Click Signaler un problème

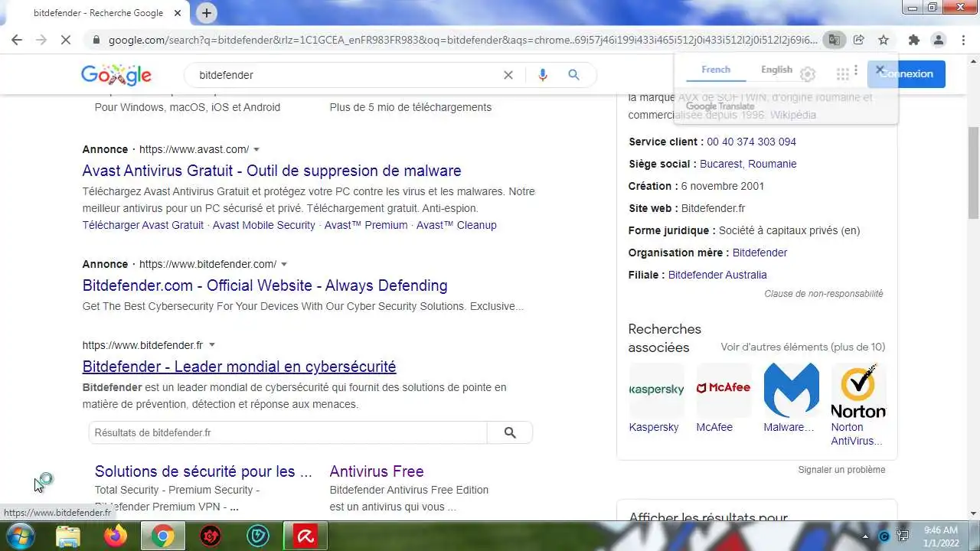tap(841, 470)
